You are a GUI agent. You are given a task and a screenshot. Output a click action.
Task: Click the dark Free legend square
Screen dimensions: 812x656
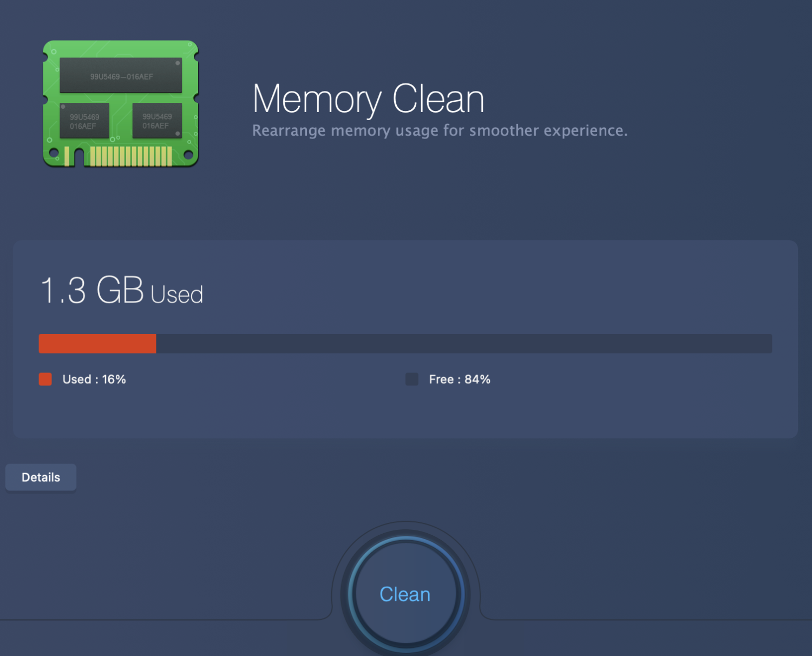tap(412, 379)
